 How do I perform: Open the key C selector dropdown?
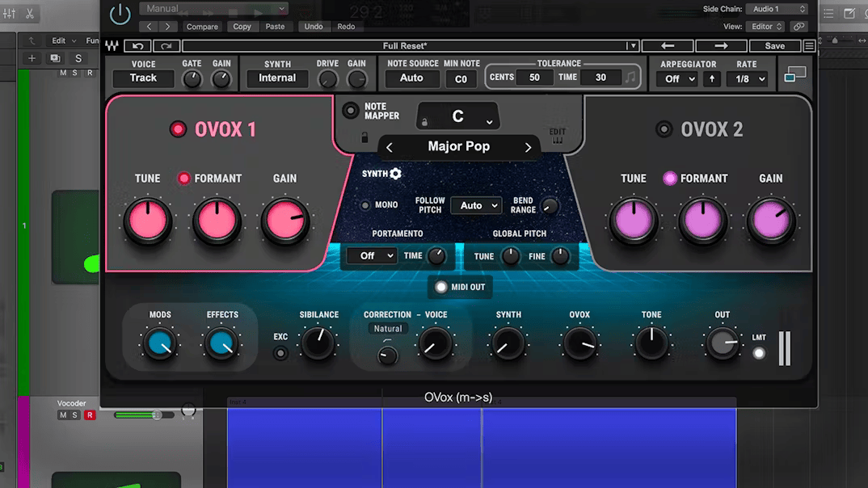click(x=457, y=116)
